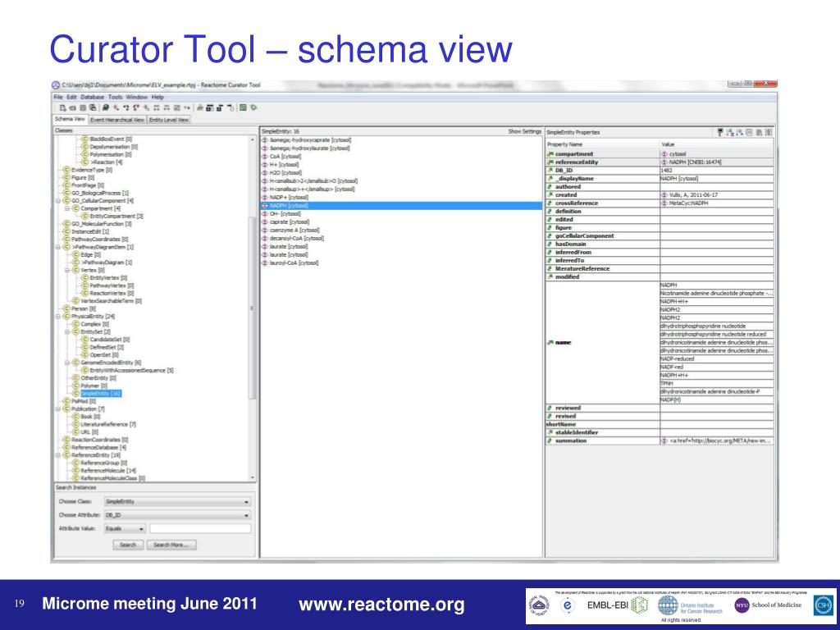Click the new project icon starting the toolbar
This screenshot has height=630, width=840.
62,108
